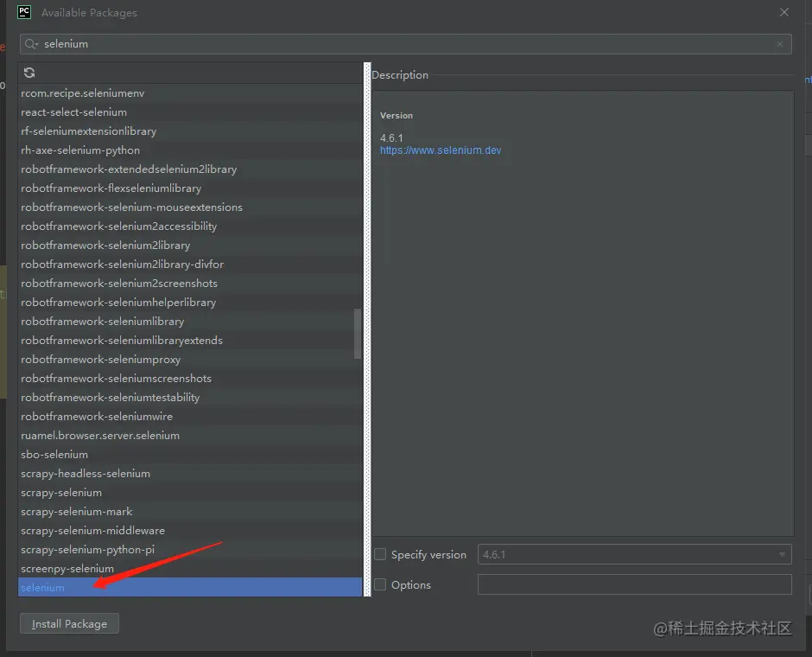The height and width of the screenshot is (657, 812).
Task: Select robotframework-seleniumlibrary package
Action: click(x=190, y=322)
